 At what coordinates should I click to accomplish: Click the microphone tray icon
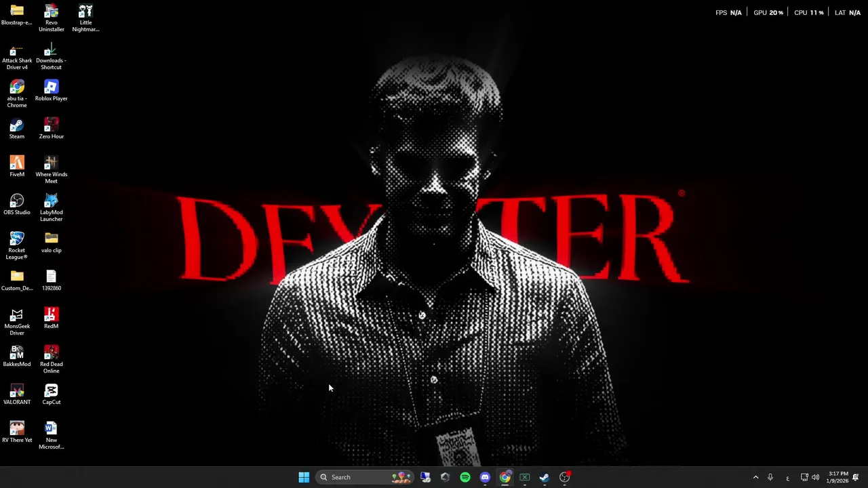[x=770, y=477]
